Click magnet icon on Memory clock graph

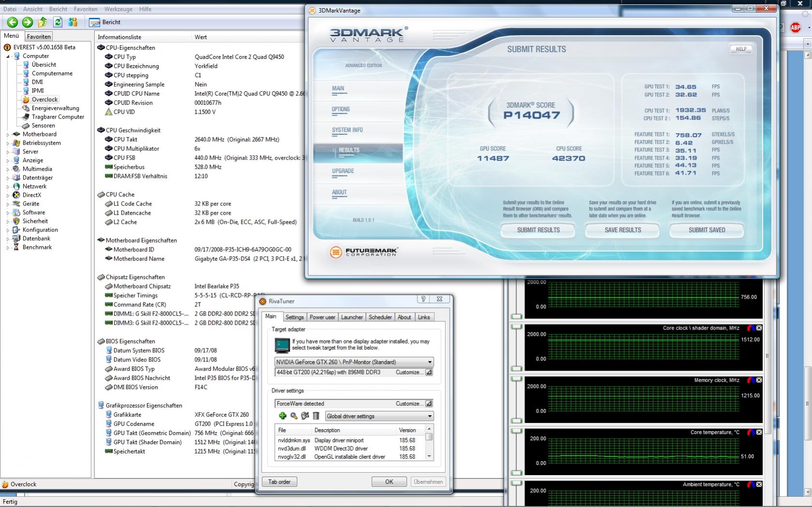(751, 380)
